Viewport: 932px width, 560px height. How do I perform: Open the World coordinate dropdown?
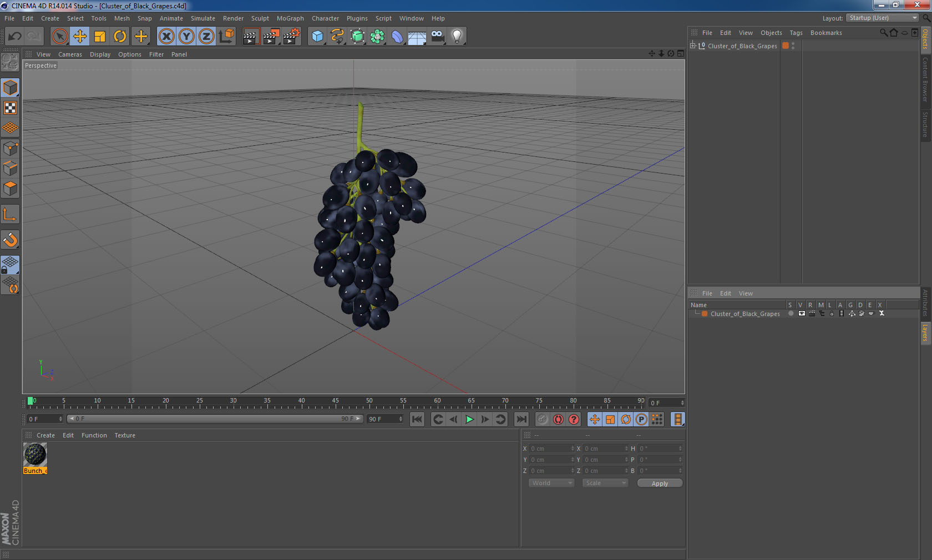point(551,483)
